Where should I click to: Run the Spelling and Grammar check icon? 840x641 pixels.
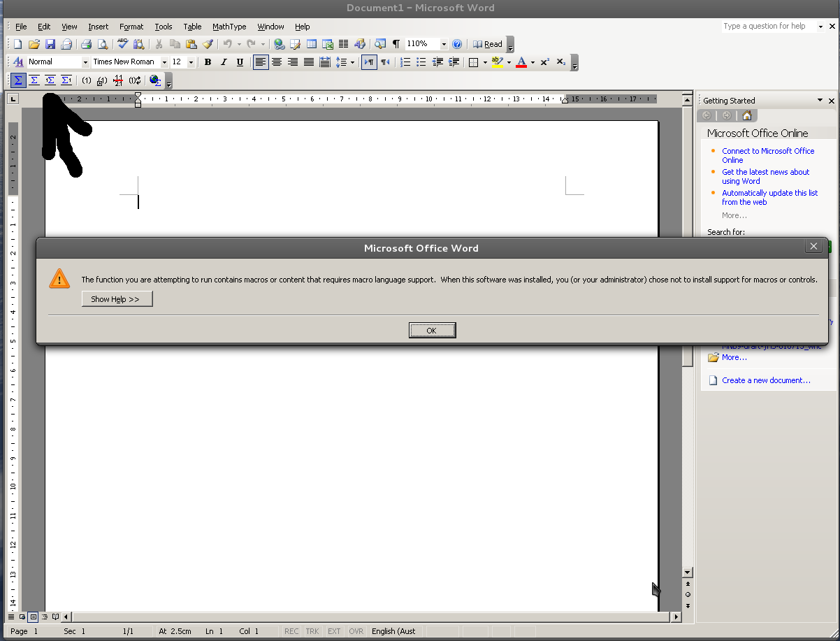pos(122,44)
